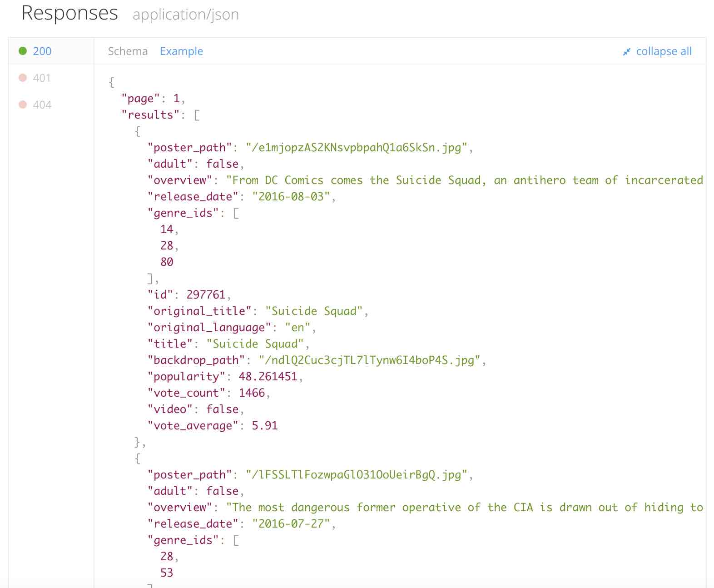This screenshot has height=588, width=714.
Task: Click the genre id value 53
Action: [x=167, y=573]
